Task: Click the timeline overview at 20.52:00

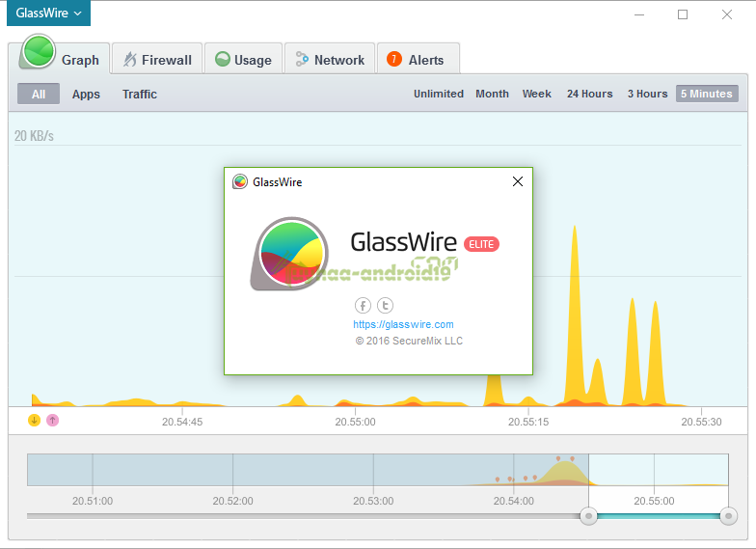Action: pos(233,469)
